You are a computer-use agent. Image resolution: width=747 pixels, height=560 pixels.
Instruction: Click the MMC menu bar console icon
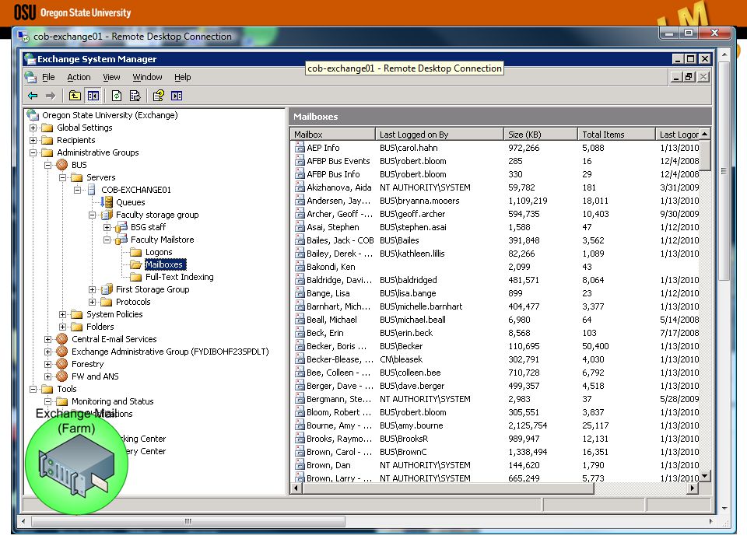click(31, 77)
